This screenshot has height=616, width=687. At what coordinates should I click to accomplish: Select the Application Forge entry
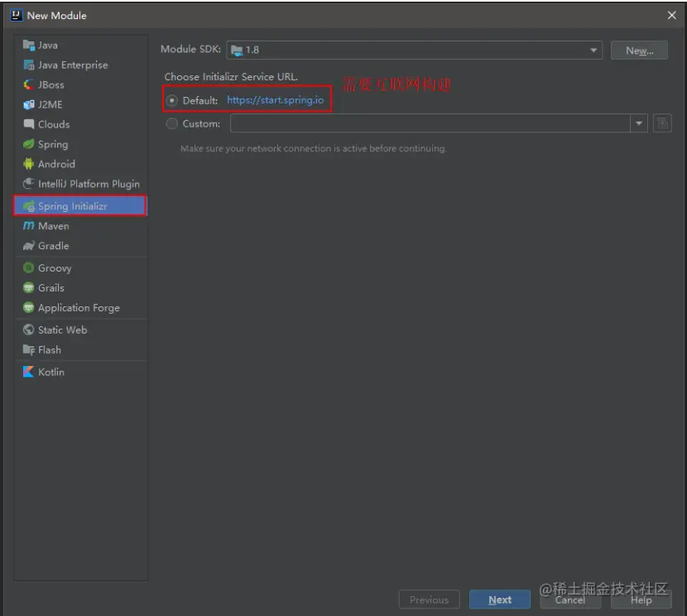(x=79, y=308)
